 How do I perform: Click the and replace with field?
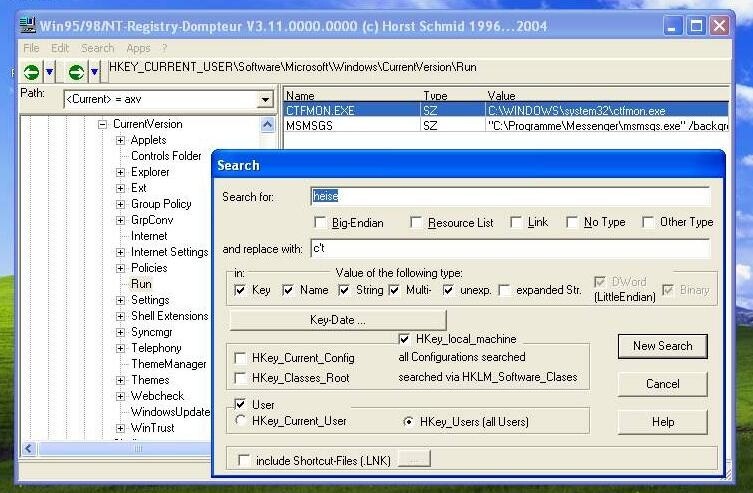[510, 248]
